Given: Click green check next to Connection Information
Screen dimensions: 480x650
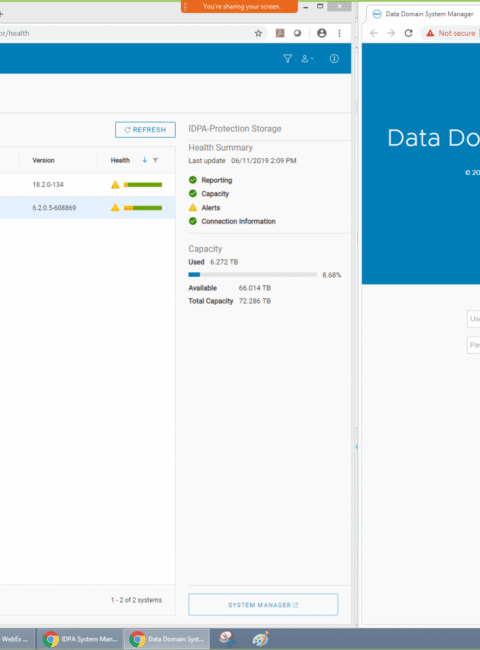Looking at the screenshot, I should pos(193,221).
